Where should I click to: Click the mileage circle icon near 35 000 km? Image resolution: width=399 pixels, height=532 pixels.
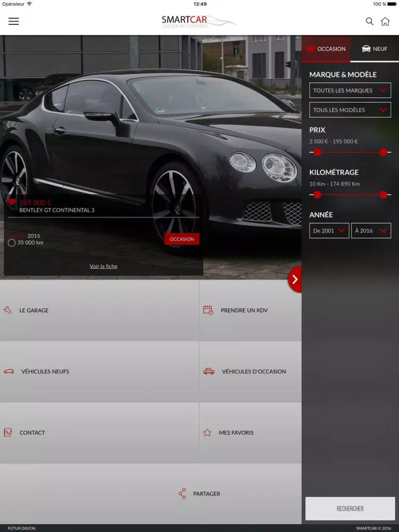(x=12, y=243)
